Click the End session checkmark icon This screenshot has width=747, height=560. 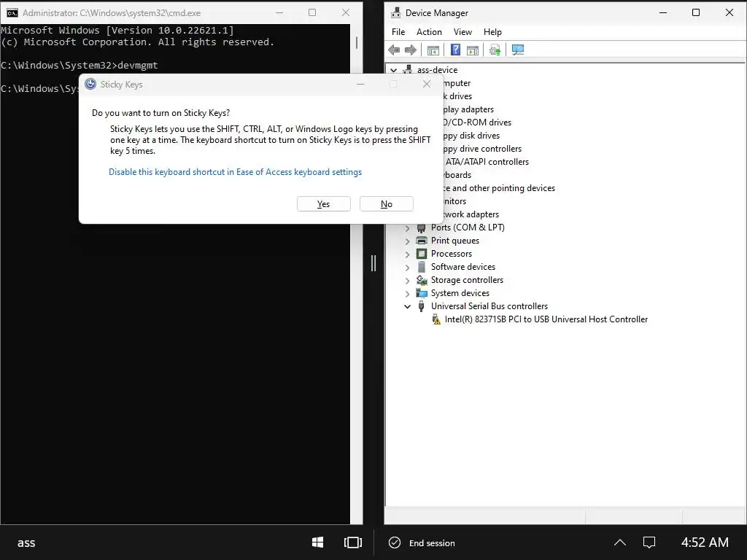(x=395, y=542)
